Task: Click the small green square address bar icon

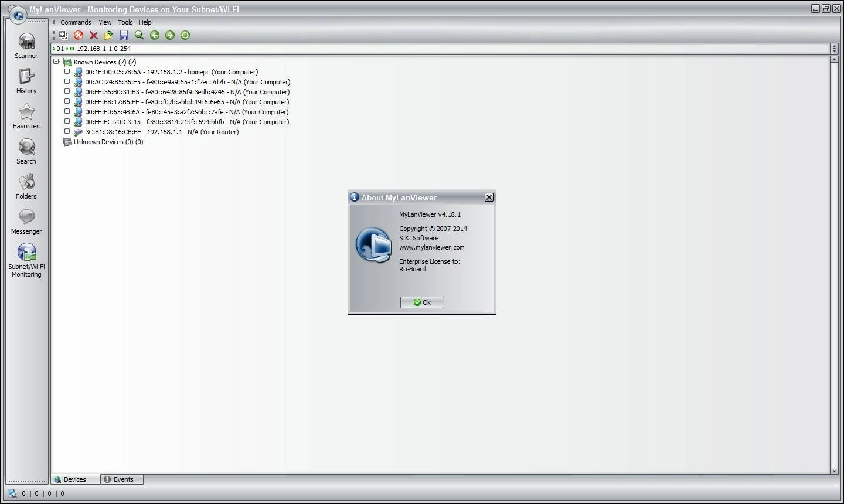Action: [72, 49]
